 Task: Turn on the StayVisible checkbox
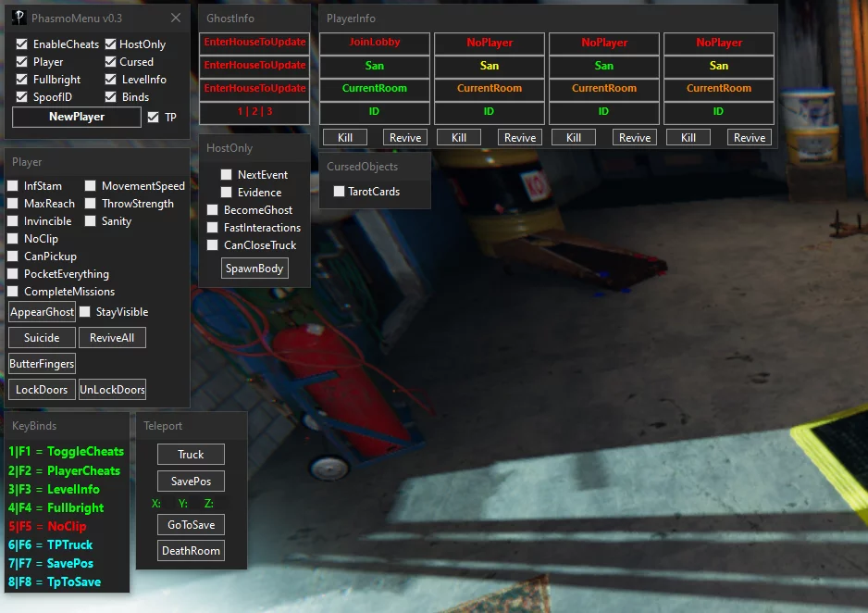pyautogui.click(x=85, y=312)
